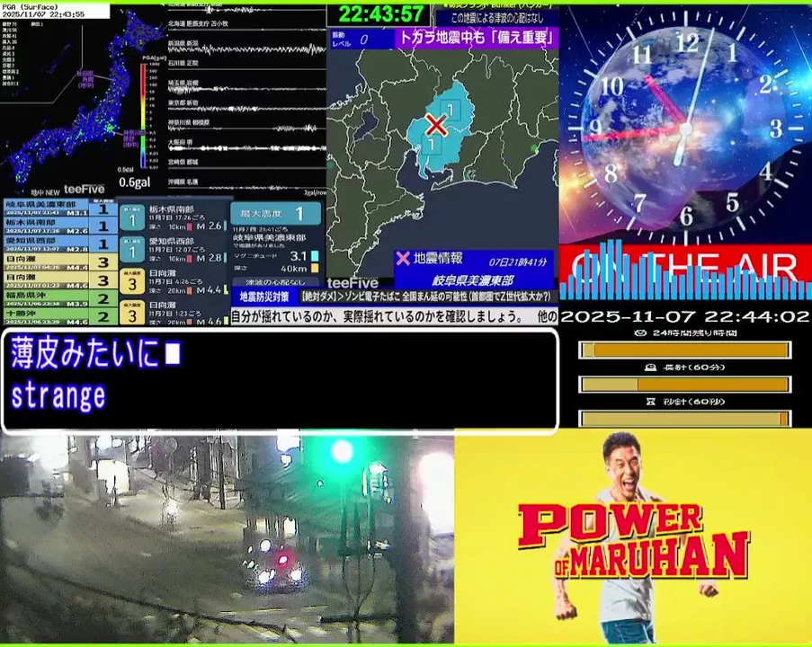Image resolution: width=812 pixels, height=647 pixels.
Task: Click the 東京都 新宿 waveform row
Action: coord(246,106)
